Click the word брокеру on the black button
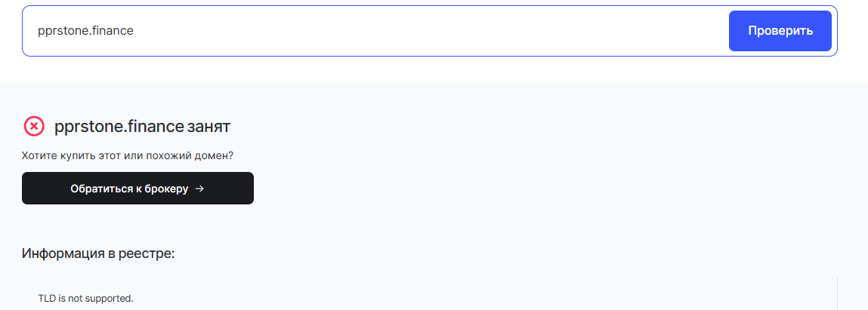Screen dimensions: 868x310 [162, 189]
